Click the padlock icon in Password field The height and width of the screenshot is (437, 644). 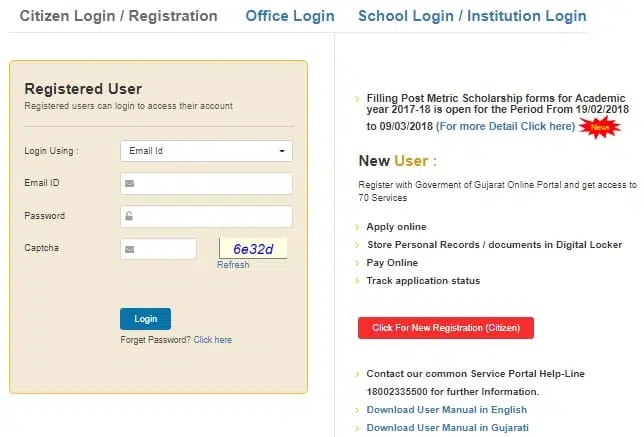coord(129,216)
